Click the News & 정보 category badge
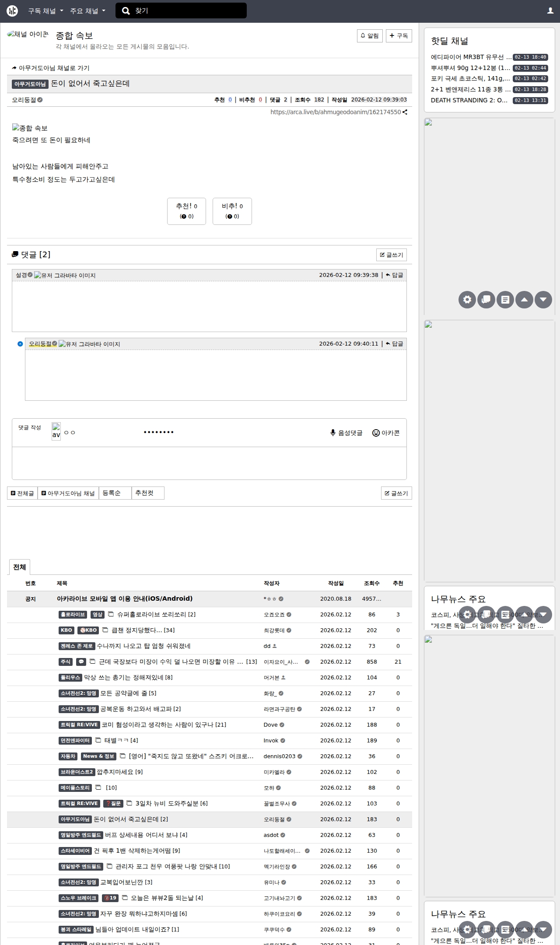 pos(98,756)
